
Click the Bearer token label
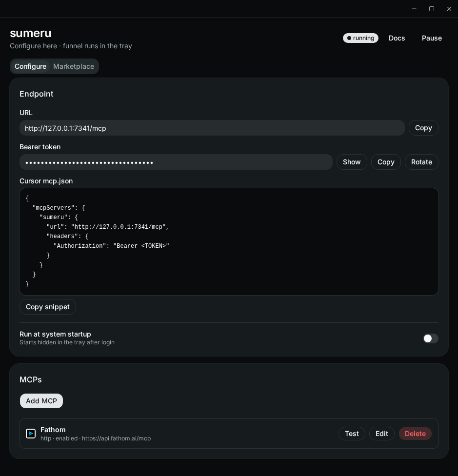click(x=40, y=147)
